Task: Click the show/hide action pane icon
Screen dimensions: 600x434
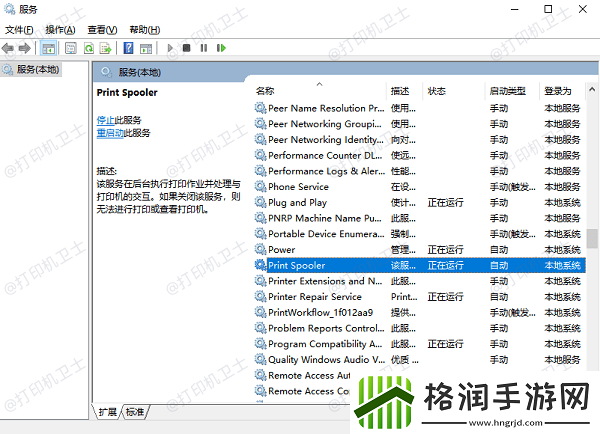Action: click(x=146, y=48)
